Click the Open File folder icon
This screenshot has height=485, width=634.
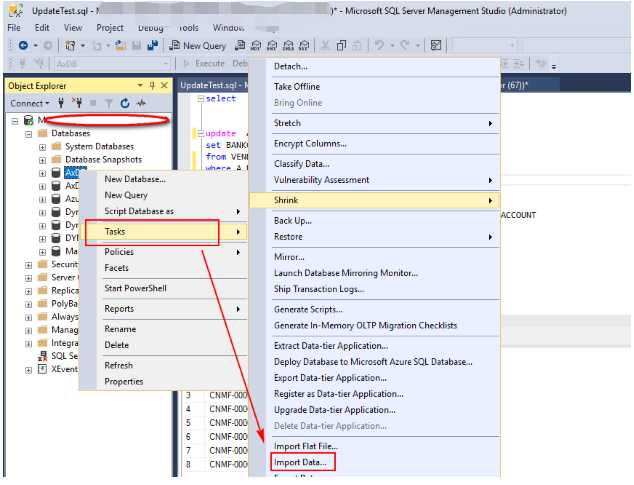click(120, 46)
